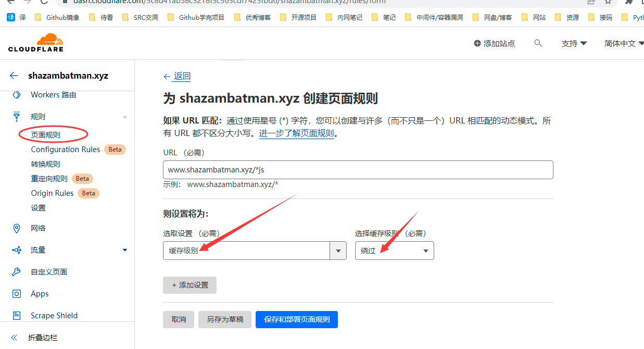The height and width of the screenshot is (349, 644).
Task: Click the 则设置将为 heading
Action: pyautogui.click(x=186, y=214)
